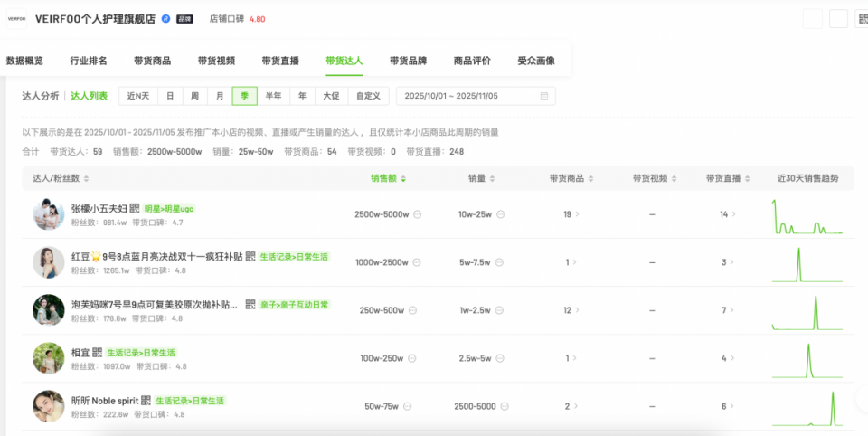
Task: Open the QR code icon at top right
Action: pos(863,19)
